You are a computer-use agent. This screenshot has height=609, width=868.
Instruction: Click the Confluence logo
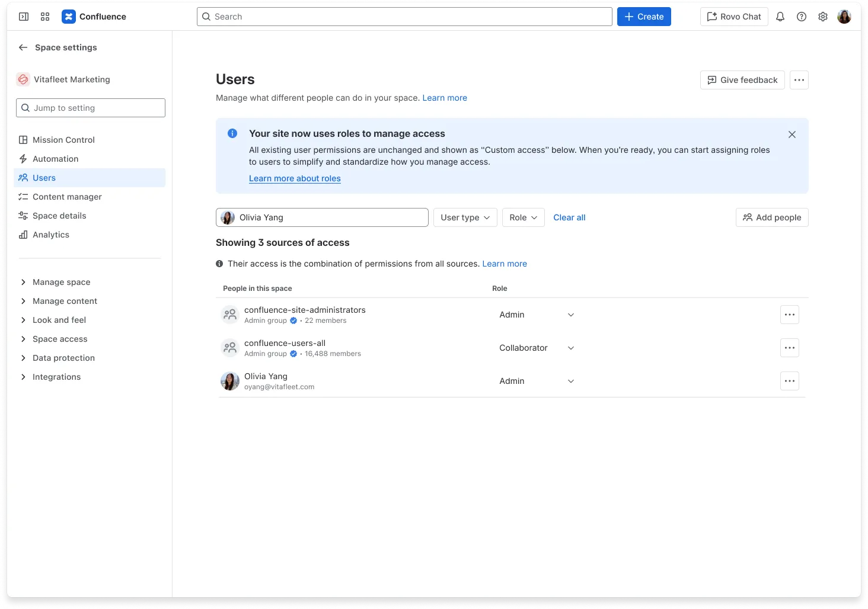coord(94,17)
